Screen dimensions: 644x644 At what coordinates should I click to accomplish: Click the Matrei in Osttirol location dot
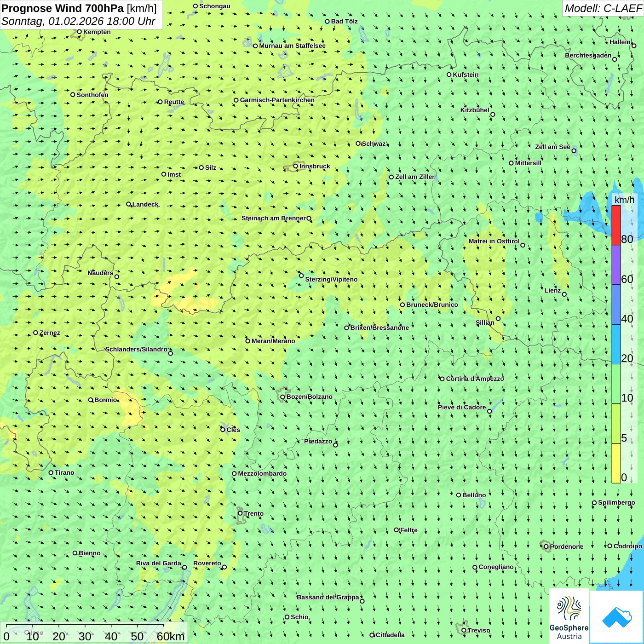[523, 245]
